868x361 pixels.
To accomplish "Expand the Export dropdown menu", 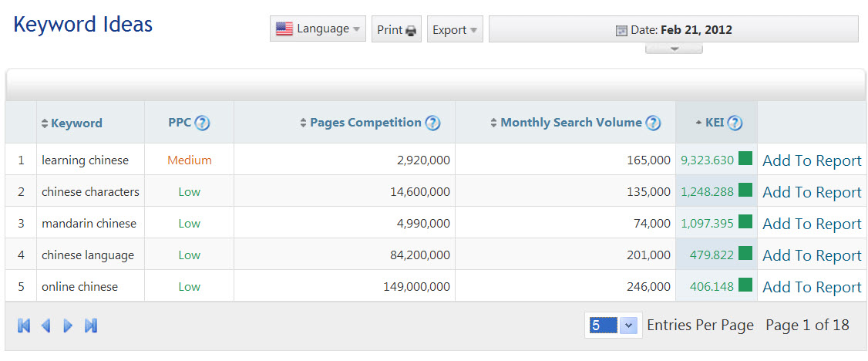I will (455, 29).
